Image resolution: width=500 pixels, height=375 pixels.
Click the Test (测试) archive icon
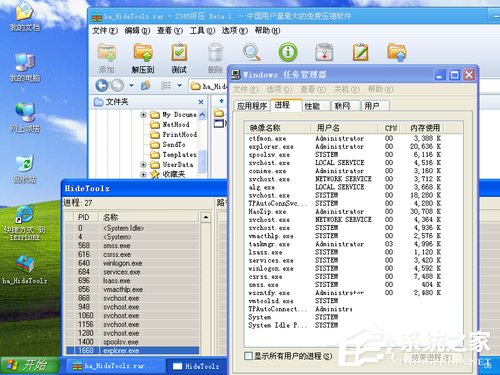pyautogui.click(x=179, y=52)
